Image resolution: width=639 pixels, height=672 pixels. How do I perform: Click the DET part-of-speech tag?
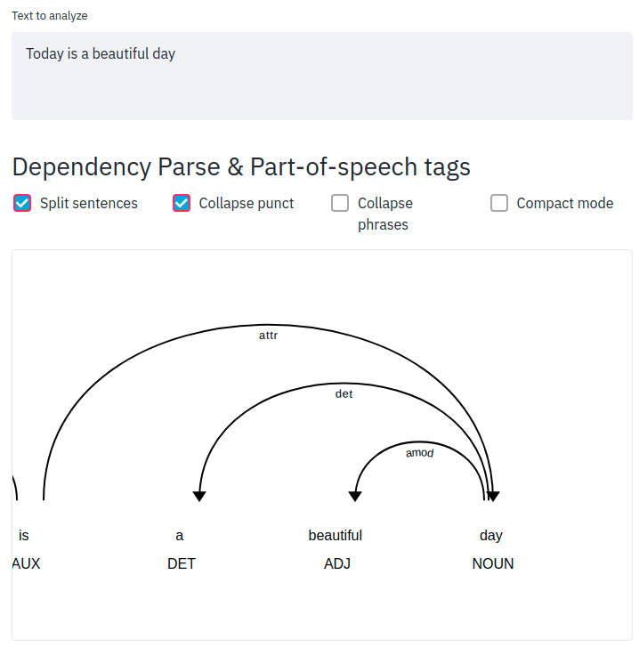coord(182,563)
